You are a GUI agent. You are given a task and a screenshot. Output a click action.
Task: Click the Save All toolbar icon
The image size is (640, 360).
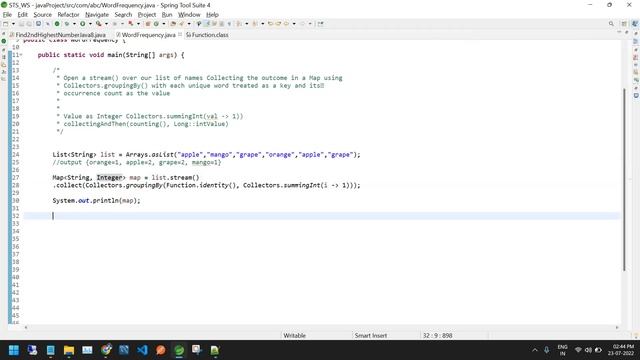(x=29, y=24)
